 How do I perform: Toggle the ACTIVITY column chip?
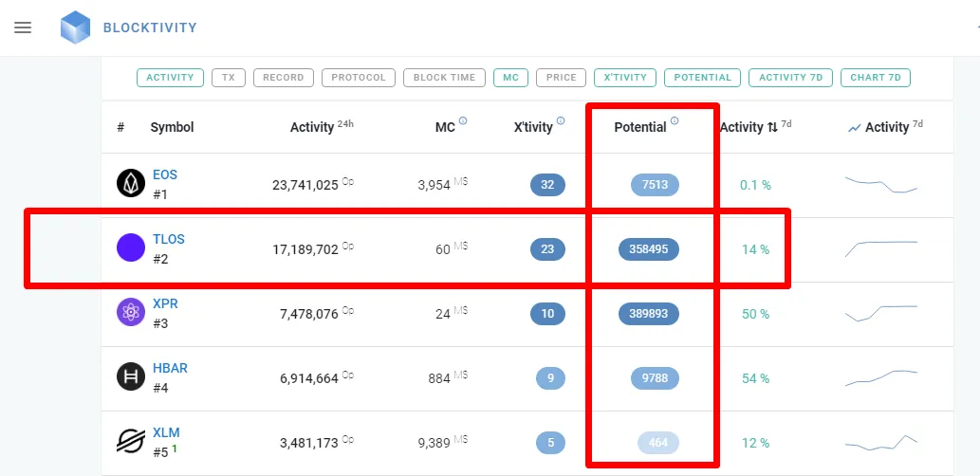point(170,78)
